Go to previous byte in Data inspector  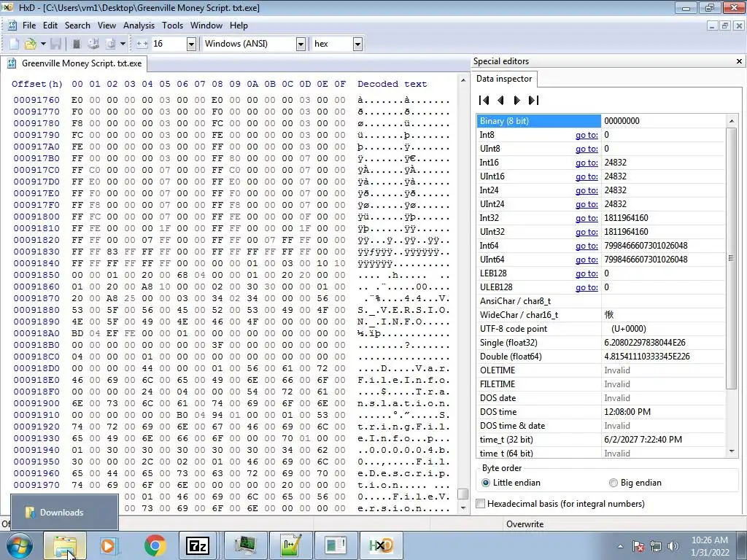(500, 100)
